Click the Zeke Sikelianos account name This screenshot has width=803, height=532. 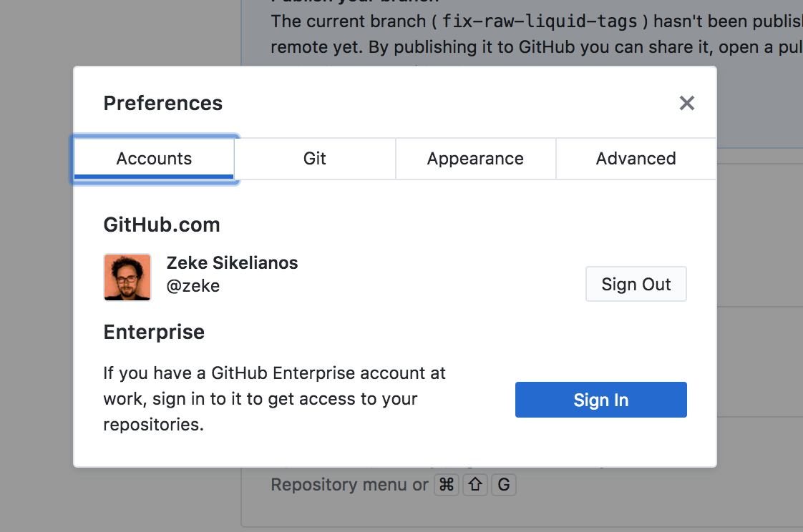click(232, 262)
